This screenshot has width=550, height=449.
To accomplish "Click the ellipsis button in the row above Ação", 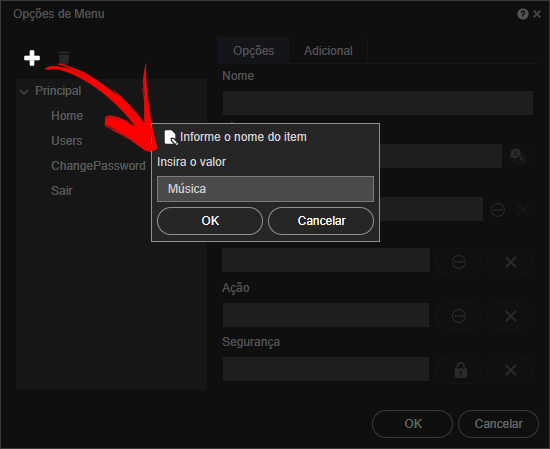I will (x=459, y=262).
